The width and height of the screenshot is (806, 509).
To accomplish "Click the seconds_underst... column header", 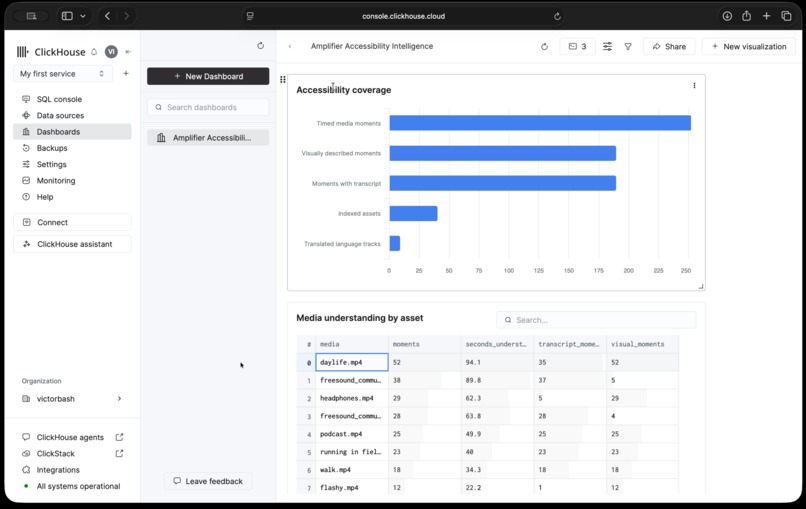I will click(498, 344).
